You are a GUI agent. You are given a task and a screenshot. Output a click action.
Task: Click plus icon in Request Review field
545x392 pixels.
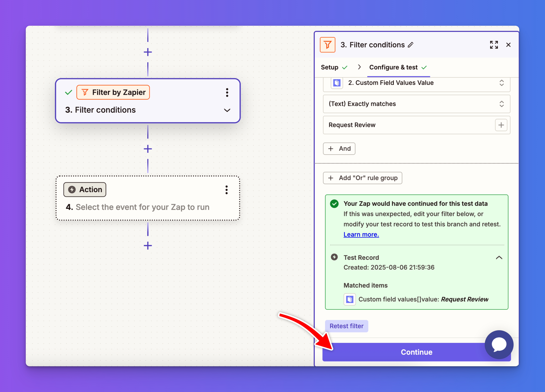501,125
